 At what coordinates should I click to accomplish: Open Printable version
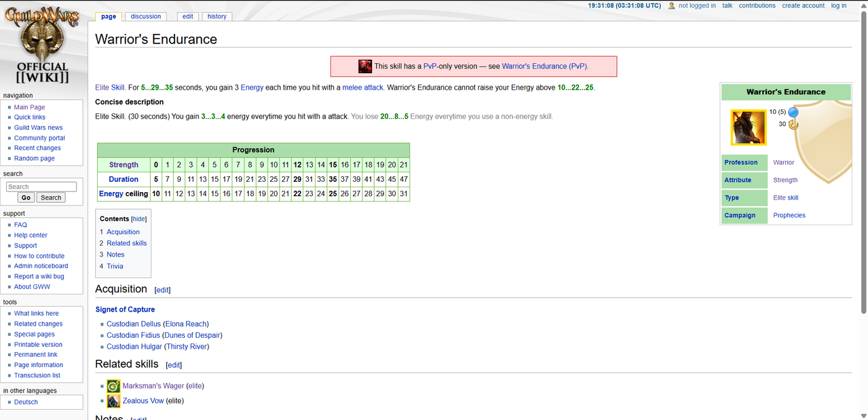point(39,344)
